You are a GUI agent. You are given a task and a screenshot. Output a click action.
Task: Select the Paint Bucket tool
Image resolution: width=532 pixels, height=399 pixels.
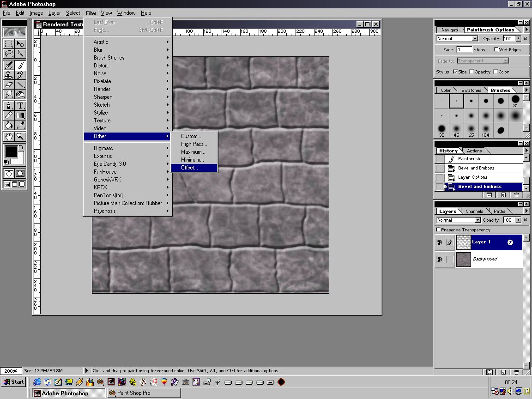pos(9,125)
